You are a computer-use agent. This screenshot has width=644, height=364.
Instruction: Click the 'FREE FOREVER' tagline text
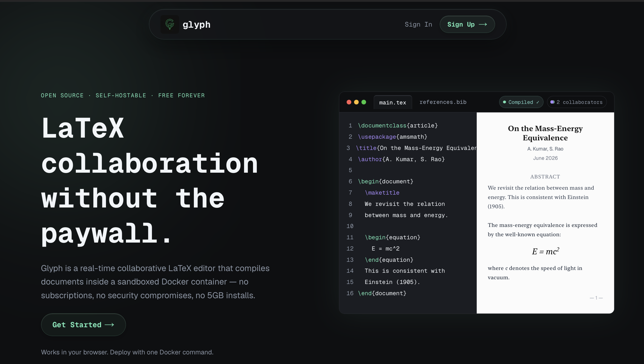click(x=182, y=95)
